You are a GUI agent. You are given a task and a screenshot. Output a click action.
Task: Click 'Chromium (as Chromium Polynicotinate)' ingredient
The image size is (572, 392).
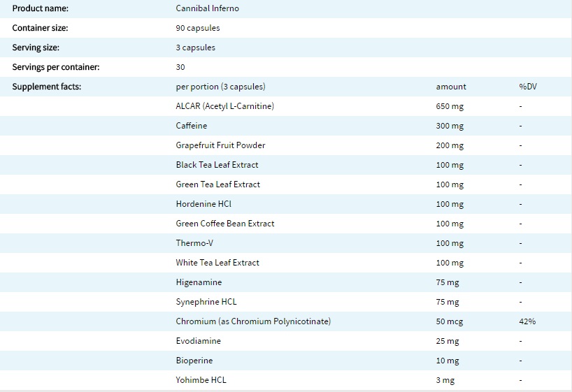tap(253, 321)
